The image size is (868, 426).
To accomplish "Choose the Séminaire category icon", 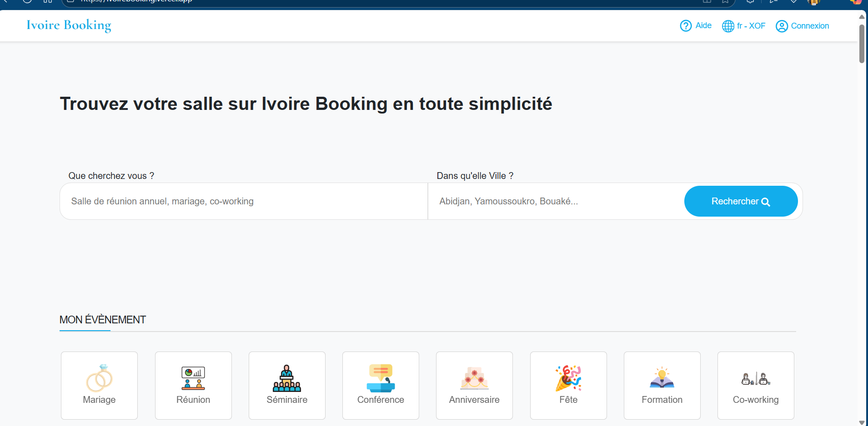I will click(x=287, y=378).
